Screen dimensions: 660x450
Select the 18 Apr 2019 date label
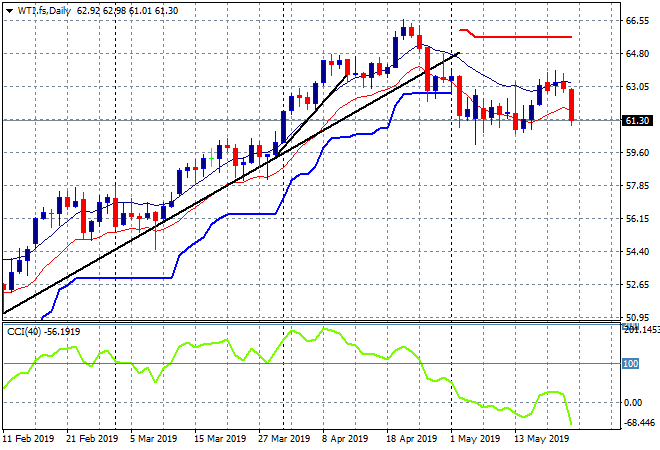pos(412,439)
